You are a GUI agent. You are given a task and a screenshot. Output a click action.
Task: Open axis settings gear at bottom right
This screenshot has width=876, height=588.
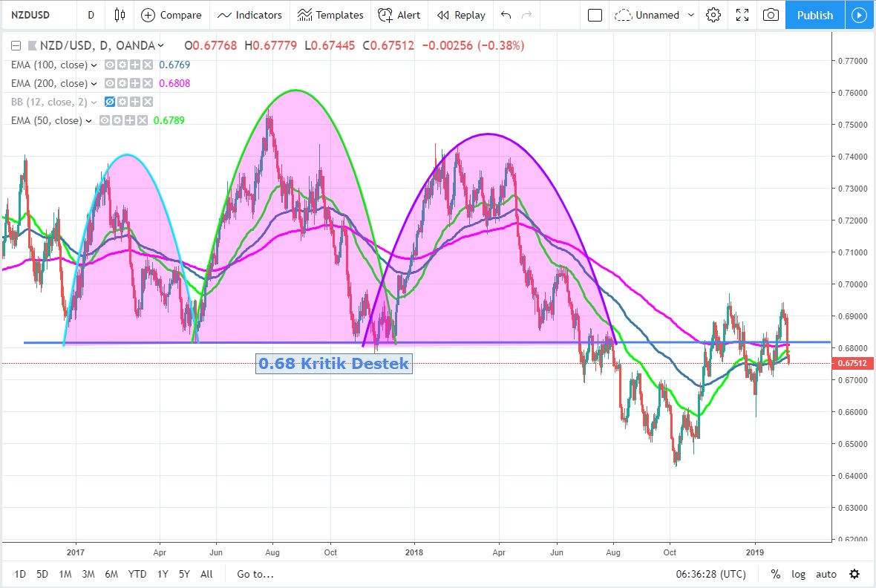click(854, 574)
